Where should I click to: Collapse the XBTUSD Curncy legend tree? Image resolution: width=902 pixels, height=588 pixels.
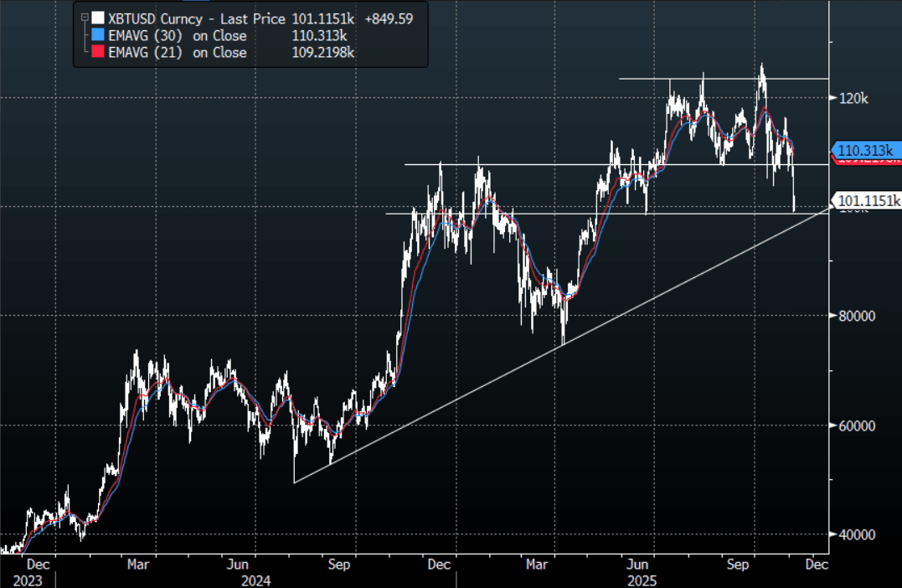click(85, 18)
